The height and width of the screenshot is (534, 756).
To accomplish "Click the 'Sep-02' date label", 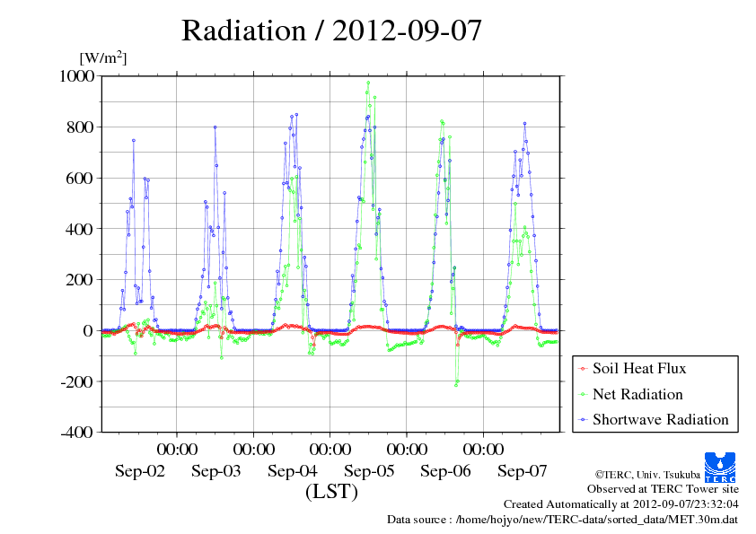I will [x=140, y=471].
